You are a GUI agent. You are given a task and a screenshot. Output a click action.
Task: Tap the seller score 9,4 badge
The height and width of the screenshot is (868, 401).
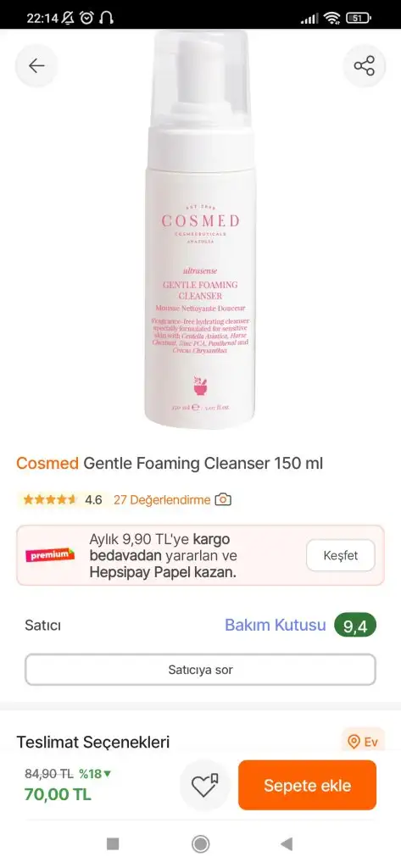[355, 626]
